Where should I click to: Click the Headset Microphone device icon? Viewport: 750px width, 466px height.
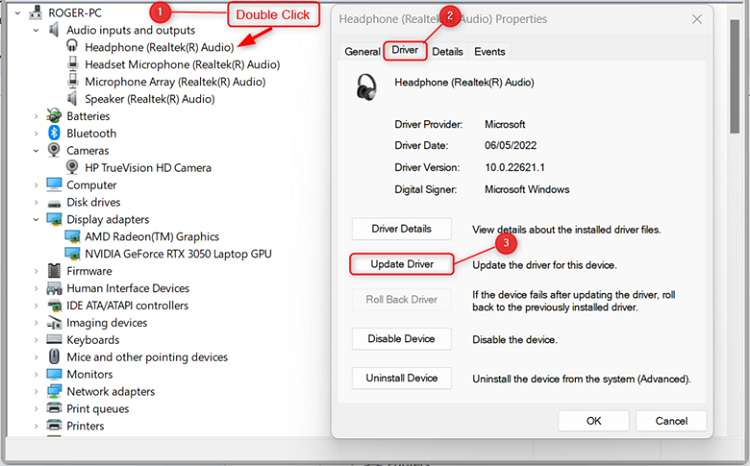tap(73, 64)
